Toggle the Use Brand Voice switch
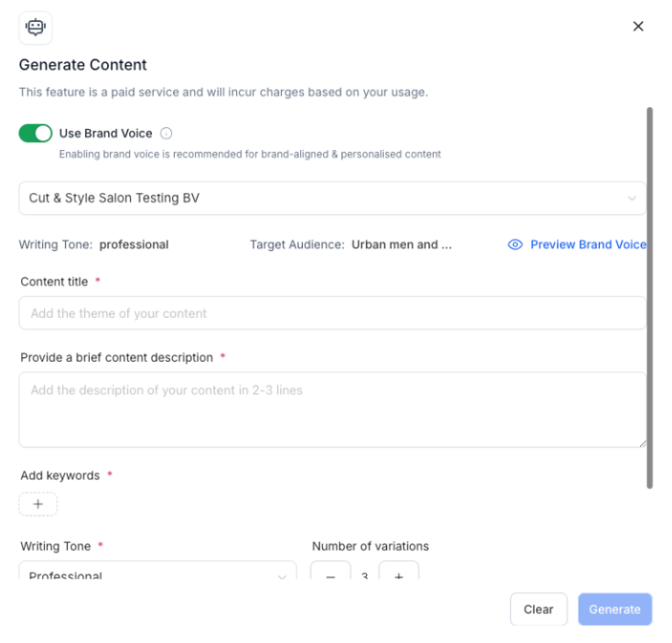 tap(36, 134)
